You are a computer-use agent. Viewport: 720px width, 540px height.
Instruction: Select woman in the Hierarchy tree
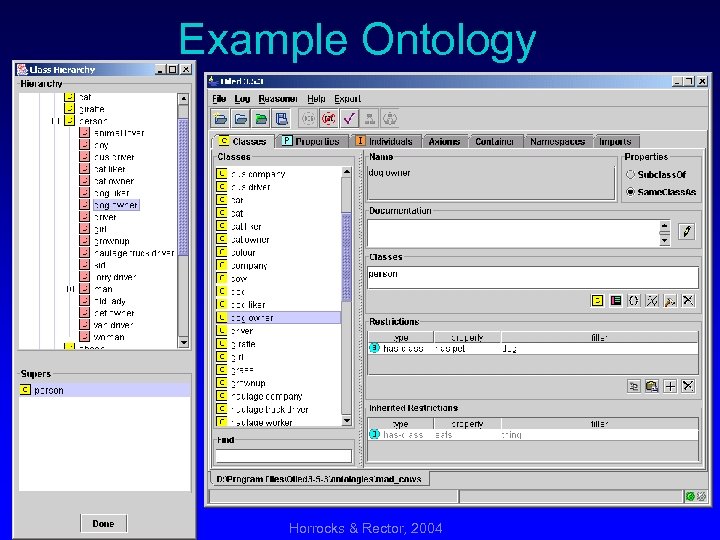click(x=109, y=337)
